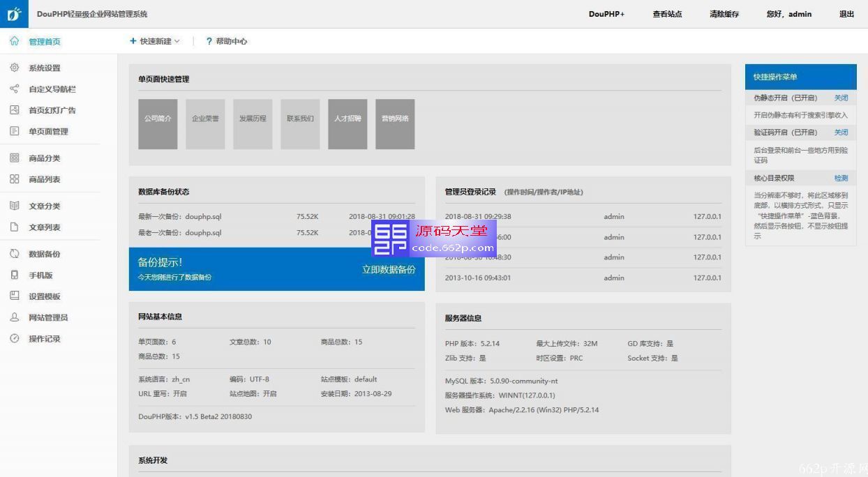Viewport: 868px width, 477px height.
Task: Click the book icon for 文章分类
Action: (x=14, y=206)
